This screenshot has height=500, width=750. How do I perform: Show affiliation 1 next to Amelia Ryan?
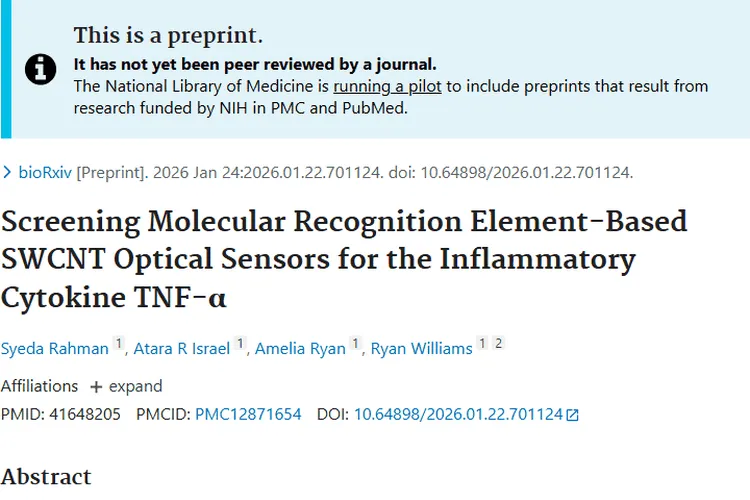tap(355, 345)
